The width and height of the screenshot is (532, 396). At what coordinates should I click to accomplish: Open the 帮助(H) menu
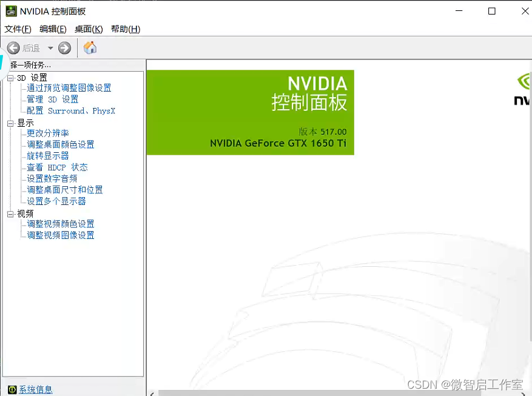click(126, 29)
